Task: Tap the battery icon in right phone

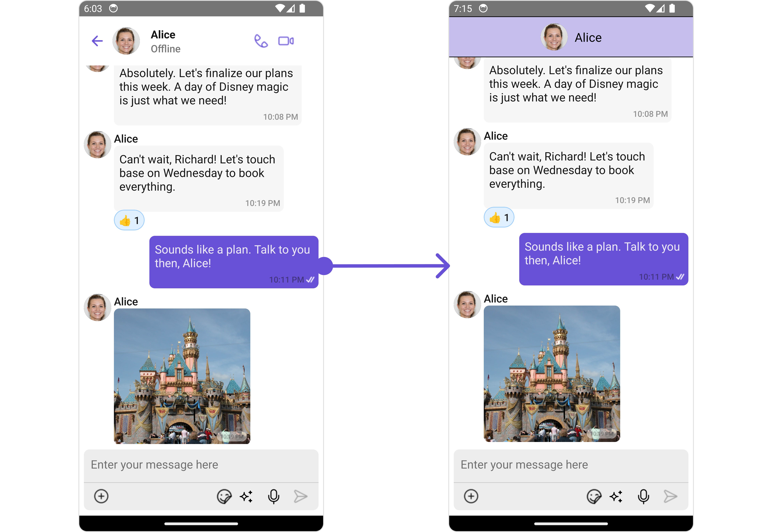Action: pos(672,8)
